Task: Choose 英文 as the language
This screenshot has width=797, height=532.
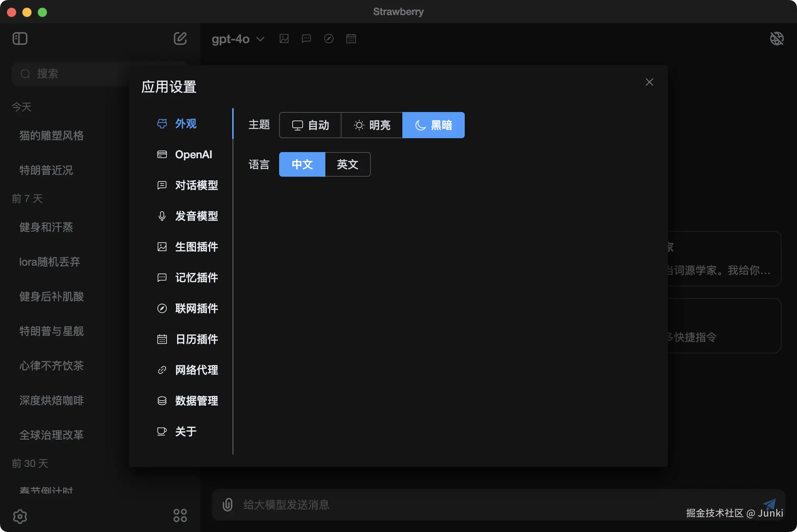Action: pyautogui.click(x=348, y=164)
